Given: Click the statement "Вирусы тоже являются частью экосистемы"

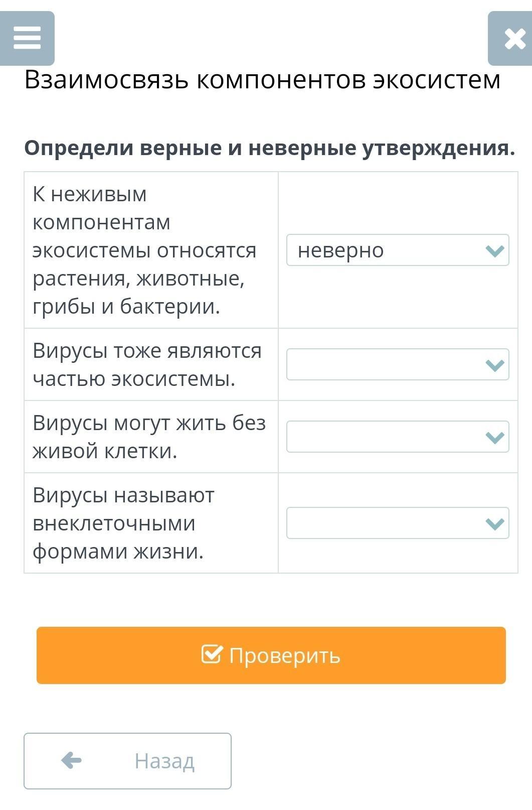Looking at the screenshot, I should (x=147, y=364).
